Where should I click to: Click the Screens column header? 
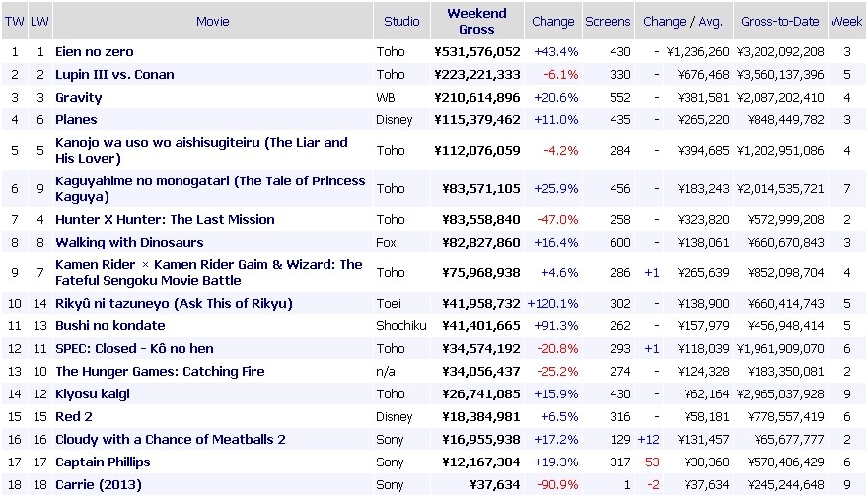608,21
